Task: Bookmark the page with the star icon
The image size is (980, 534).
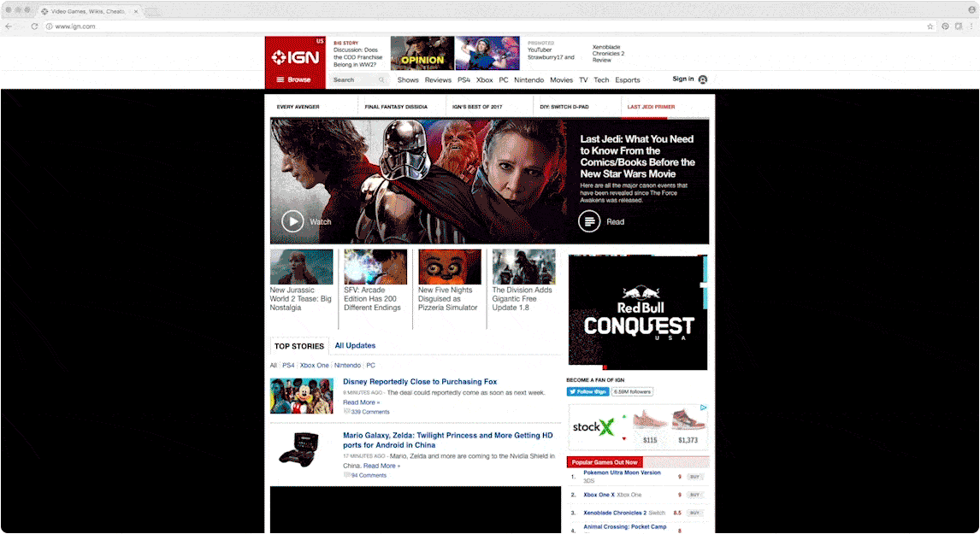Action: click(x=930, y=26)
